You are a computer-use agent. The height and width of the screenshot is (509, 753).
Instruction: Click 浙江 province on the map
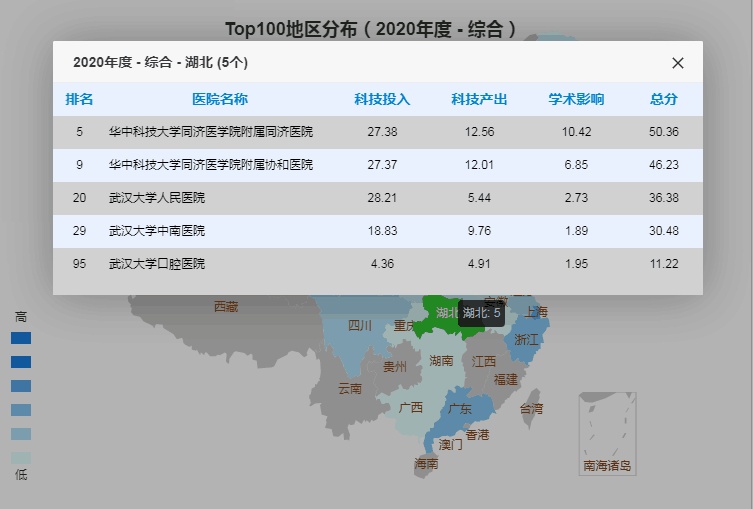[524, 340]
